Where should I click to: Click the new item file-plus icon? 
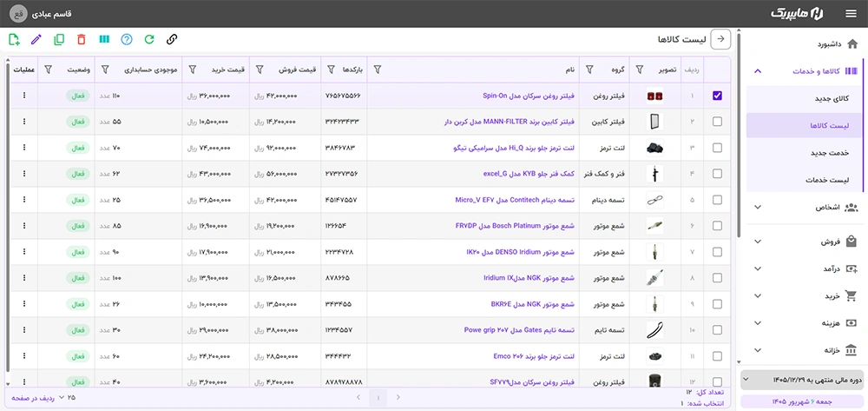click(15, 39)
